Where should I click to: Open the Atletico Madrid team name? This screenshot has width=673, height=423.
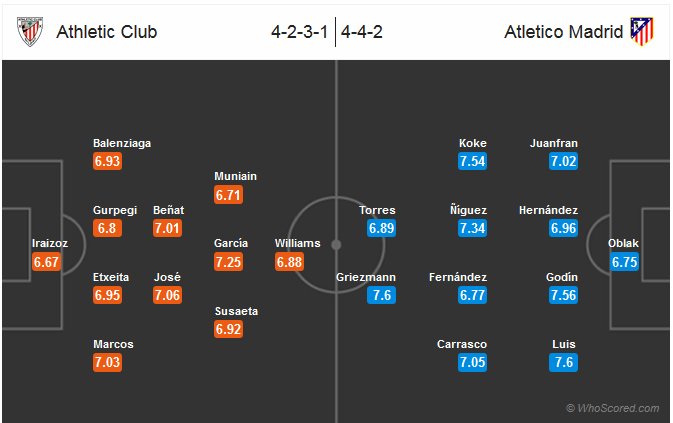pos(564,32)
